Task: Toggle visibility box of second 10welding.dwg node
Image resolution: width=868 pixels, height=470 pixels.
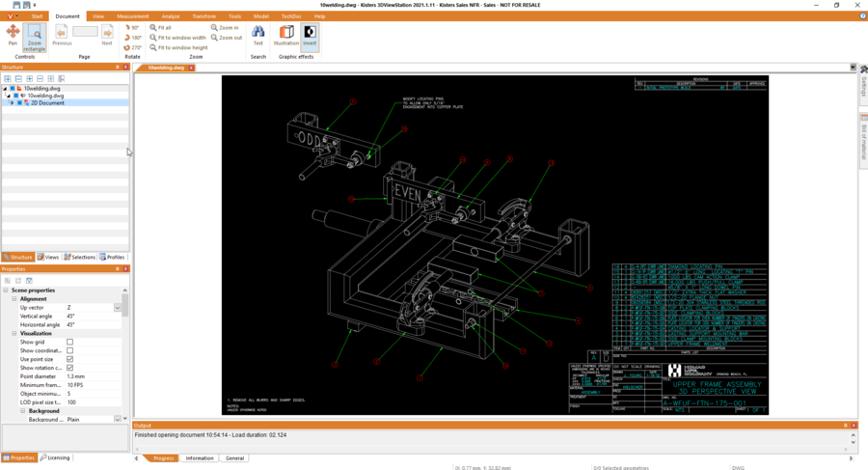Action: [x=16, y=96]
